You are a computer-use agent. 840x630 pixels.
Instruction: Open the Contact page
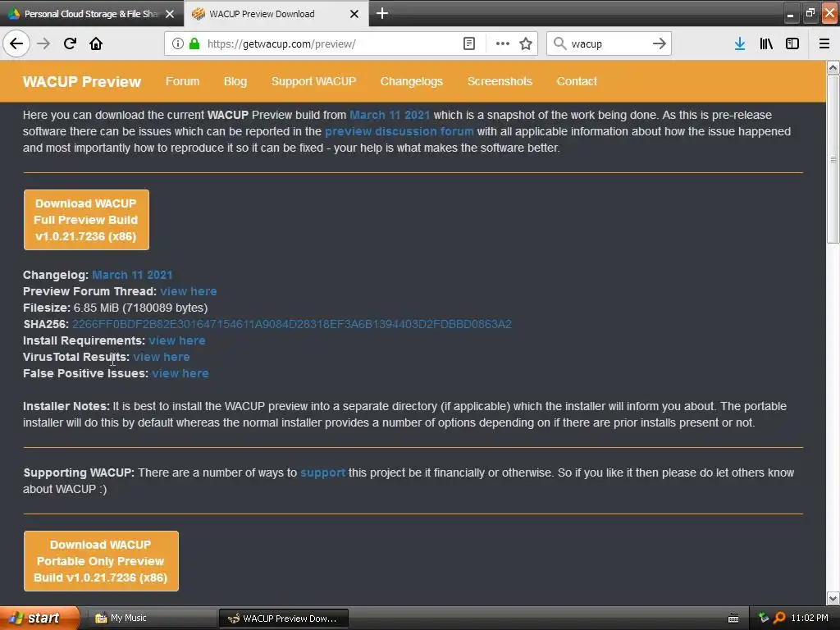(577, 81)
